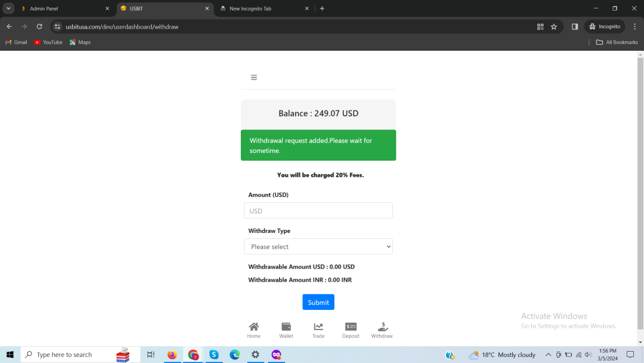Select the Deposit icon
Screen dimensions: 644x363
(x=351, y=327)
